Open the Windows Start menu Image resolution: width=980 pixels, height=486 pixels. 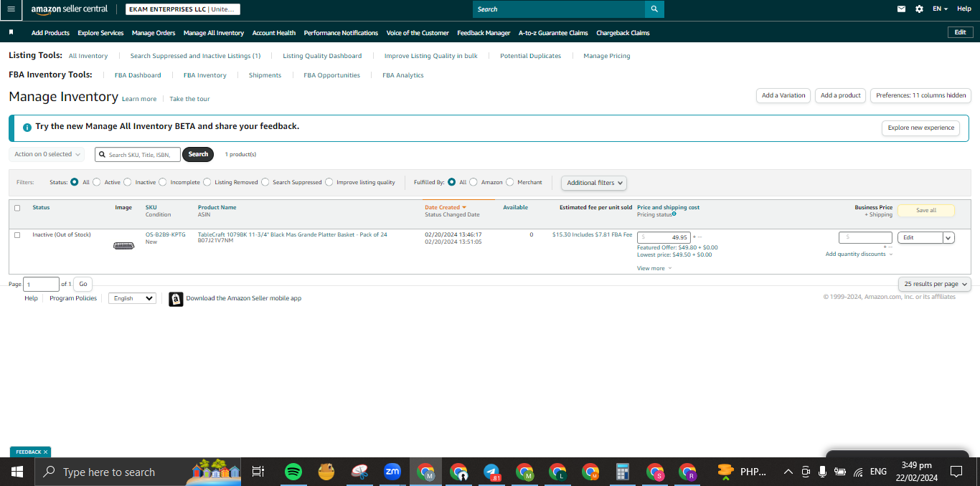coord(17,472)
